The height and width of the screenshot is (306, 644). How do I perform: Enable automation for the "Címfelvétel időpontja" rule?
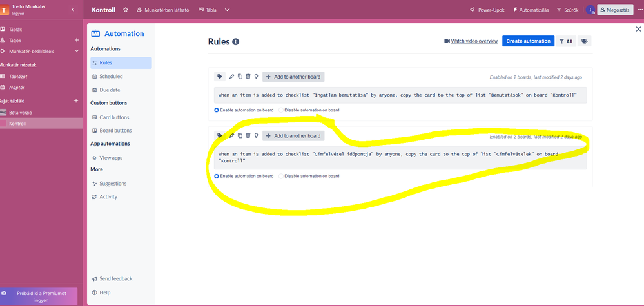pyautogui.click(x=217, y=176)
